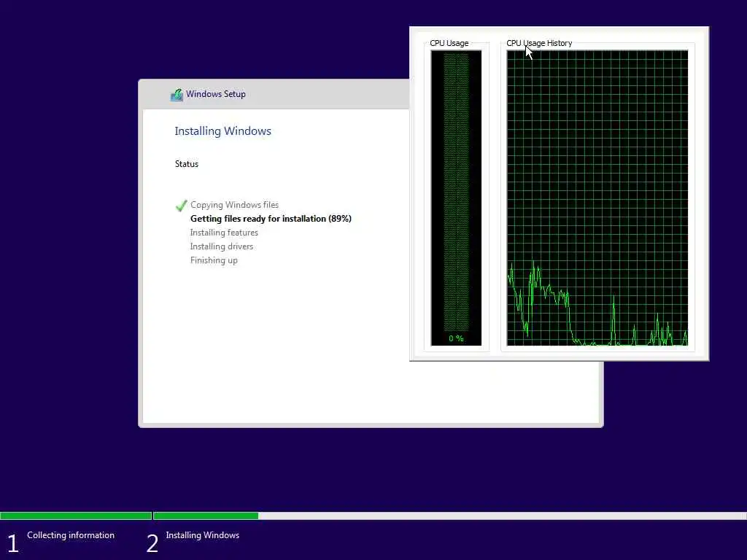Click the CPU Usage History label

539,43
